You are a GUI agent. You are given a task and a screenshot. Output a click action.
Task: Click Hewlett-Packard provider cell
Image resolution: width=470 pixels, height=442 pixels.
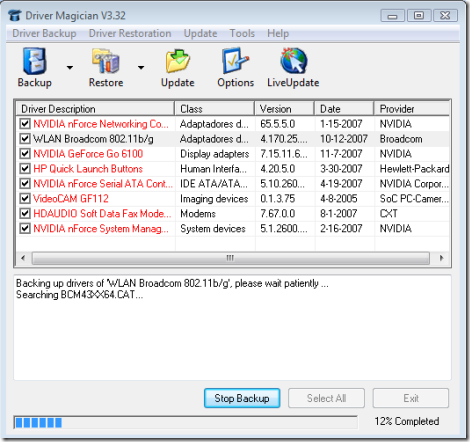coord(414,169)
